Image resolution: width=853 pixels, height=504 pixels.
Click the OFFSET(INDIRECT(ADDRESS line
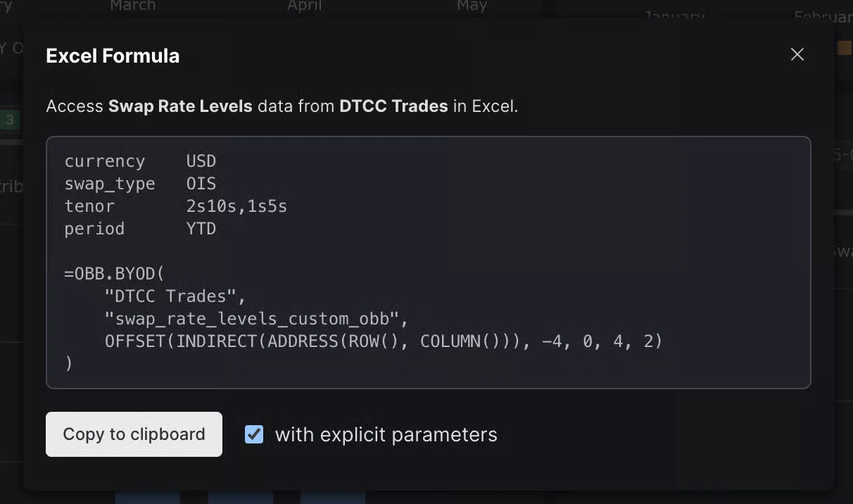pos(384,341)
